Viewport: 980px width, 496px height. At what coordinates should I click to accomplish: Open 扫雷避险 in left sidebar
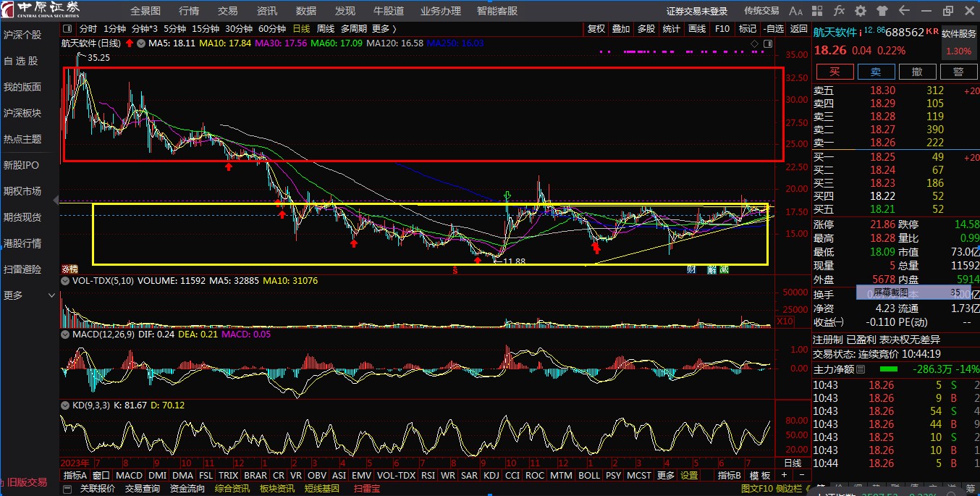click(22, 269)
